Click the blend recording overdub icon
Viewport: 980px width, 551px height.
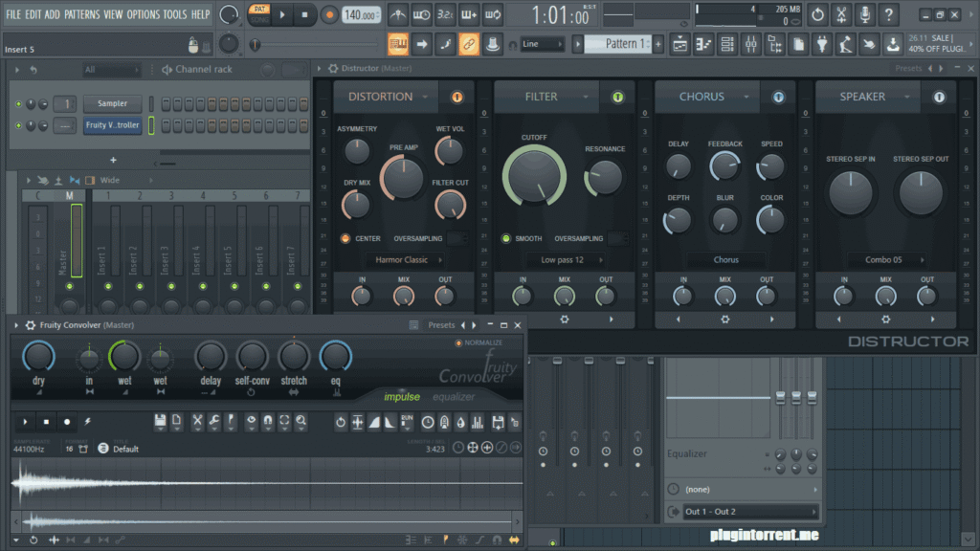pyautogui.click(x=469, y=14)
